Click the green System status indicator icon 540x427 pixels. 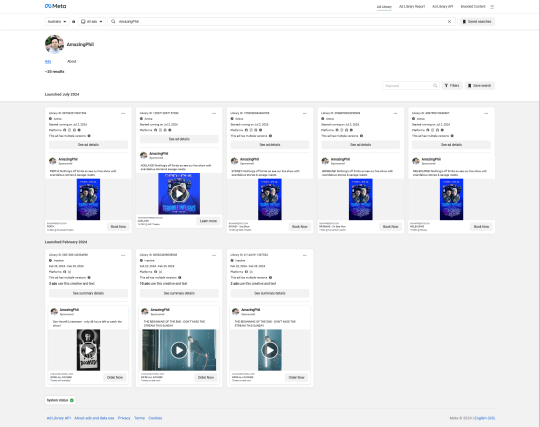(72, 400)
